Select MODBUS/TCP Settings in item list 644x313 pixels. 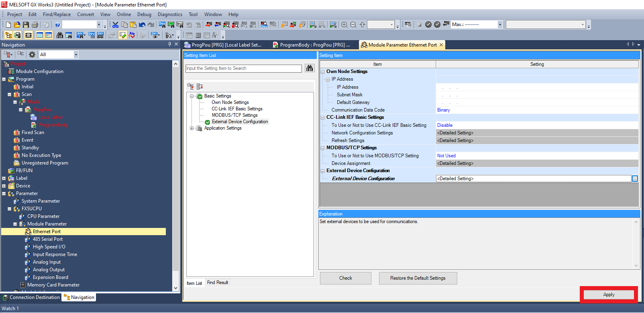click(x=234, y=115)
